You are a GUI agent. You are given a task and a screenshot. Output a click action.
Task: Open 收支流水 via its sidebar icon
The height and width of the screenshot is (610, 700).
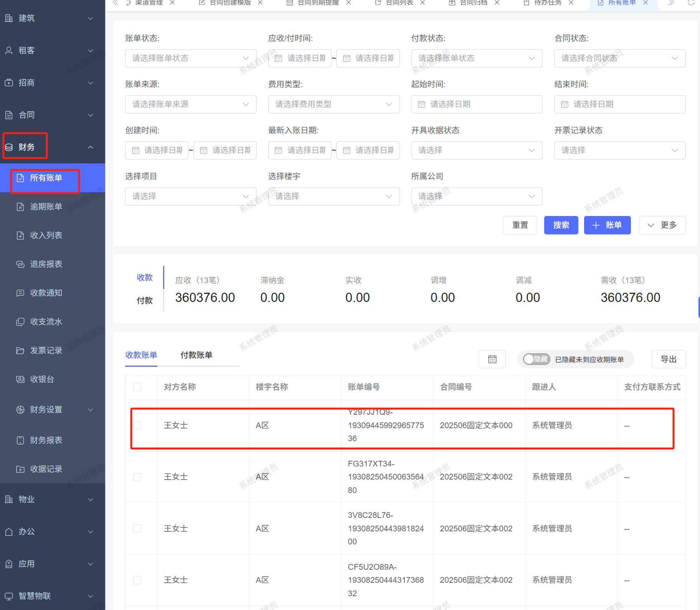point(20,321)
